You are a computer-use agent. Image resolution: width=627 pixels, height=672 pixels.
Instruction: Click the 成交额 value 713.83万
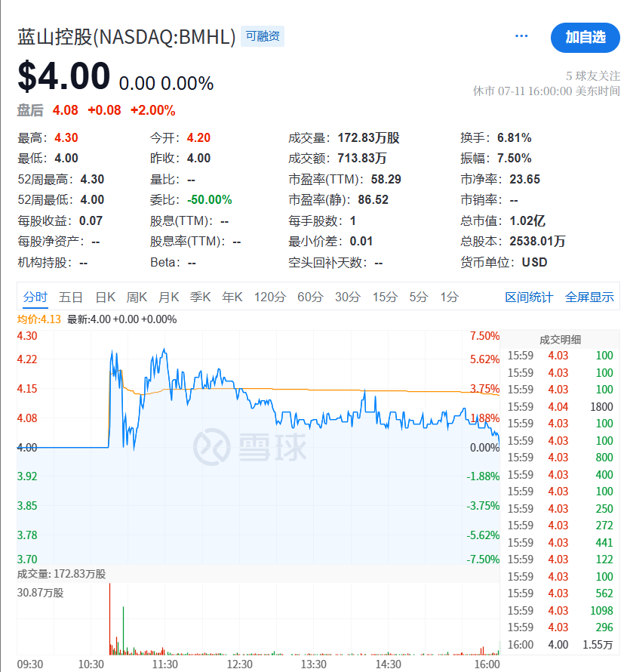coord(362,158)
